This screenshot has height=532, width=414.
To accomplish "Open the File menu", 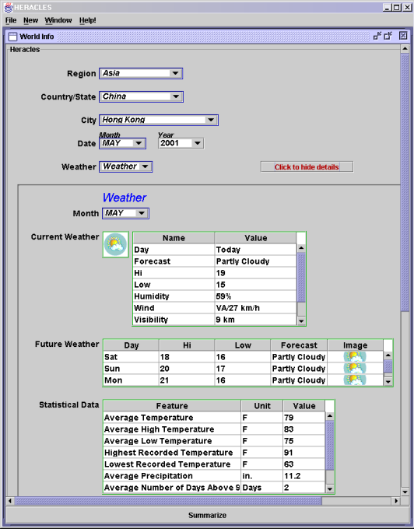I will pos(11,20).
